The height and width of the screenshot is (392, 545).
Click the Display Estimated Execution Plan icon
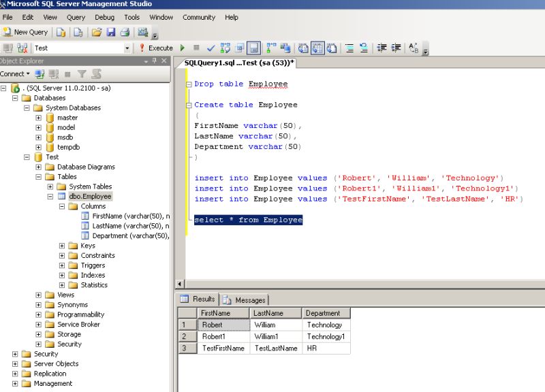pos(223,48)
